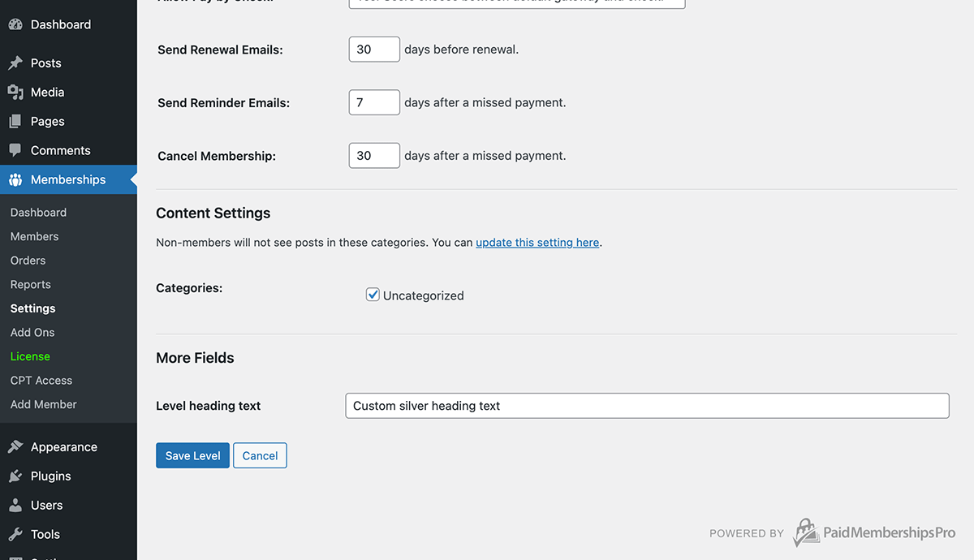Open the Add Member submenu
This screenshot has width=974, height=560.
pyautogui.click(x=44, y=404)
